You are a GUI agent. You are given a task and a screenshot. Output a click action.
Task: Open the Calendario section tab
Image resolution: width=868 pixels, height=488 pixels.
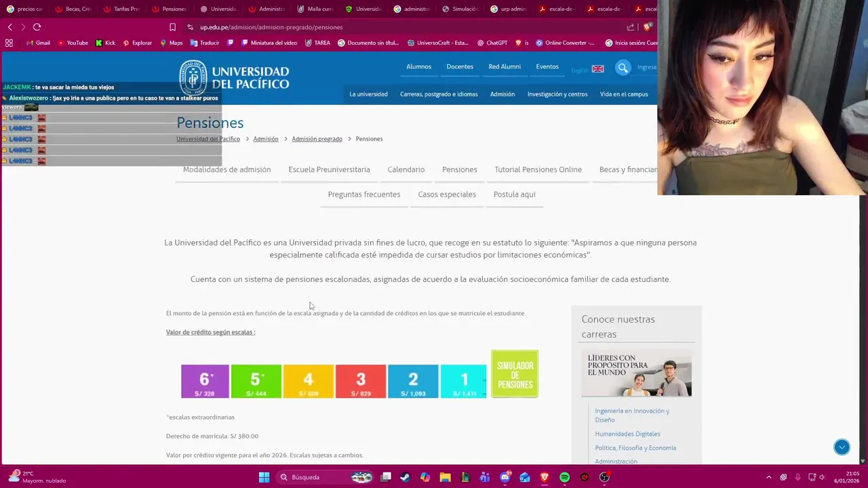click(406, 169)
